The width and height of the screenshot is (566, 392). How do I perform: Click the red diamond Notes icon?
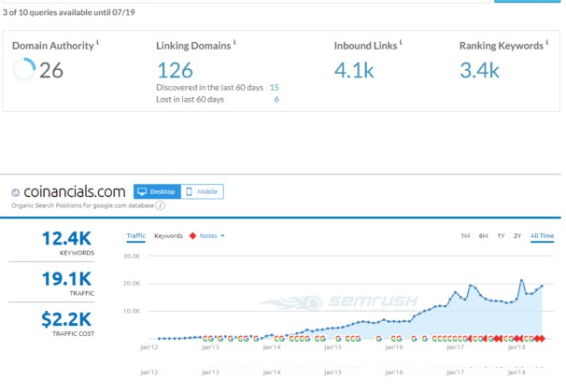pyautogui.click(x=192, y=236)
